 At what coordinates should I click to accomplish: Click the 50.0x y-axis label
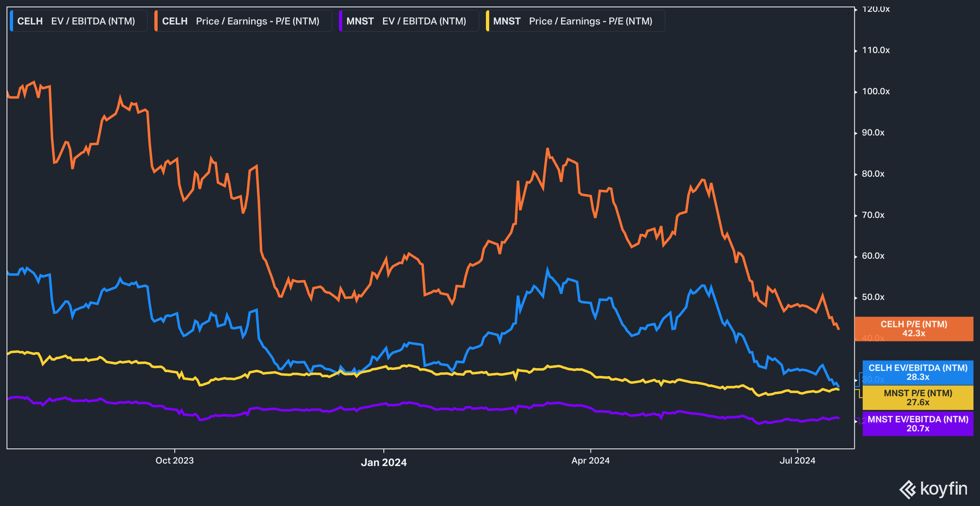point(873,297)
